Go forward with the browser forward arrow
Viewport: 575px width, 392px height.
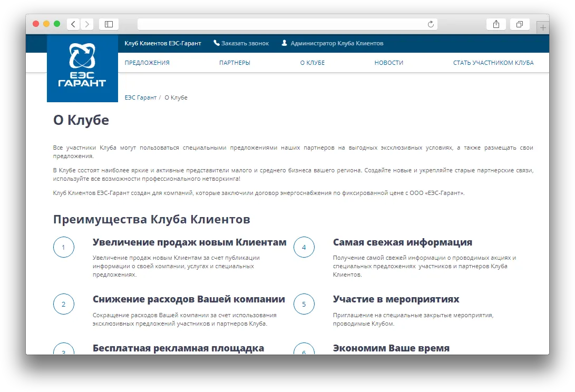coord(87,24)
